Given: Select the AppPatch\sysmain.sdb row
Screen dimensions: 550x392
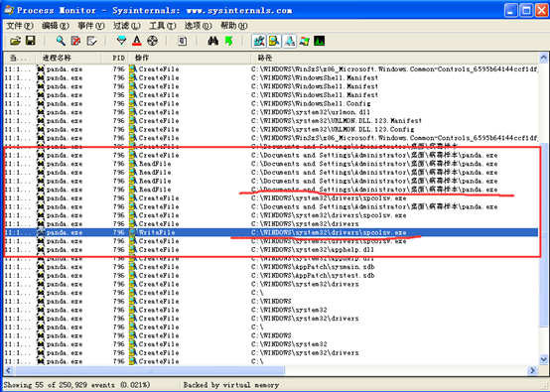Looking at the screenshot, I should pyautogui.click(x=271, y=267).
